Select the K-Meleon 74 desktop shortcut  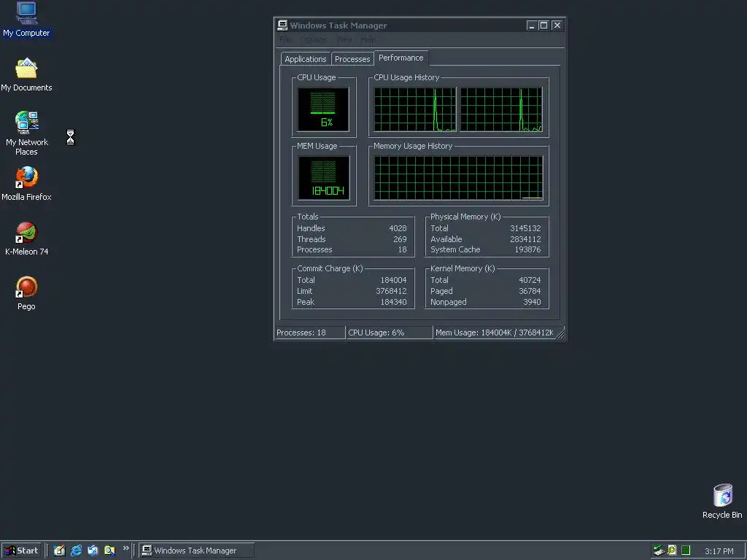click(x=26, y=238)
